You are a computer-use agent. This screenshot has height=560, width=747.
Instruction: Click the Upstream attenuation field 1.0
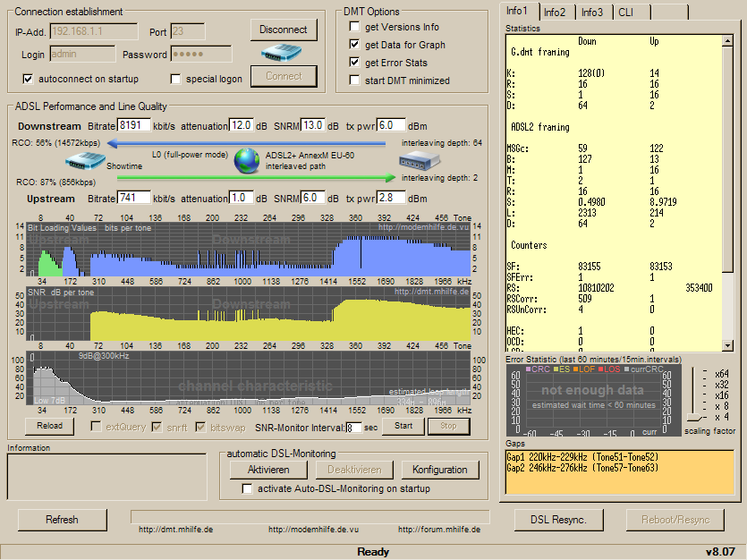tap(241, 198)
